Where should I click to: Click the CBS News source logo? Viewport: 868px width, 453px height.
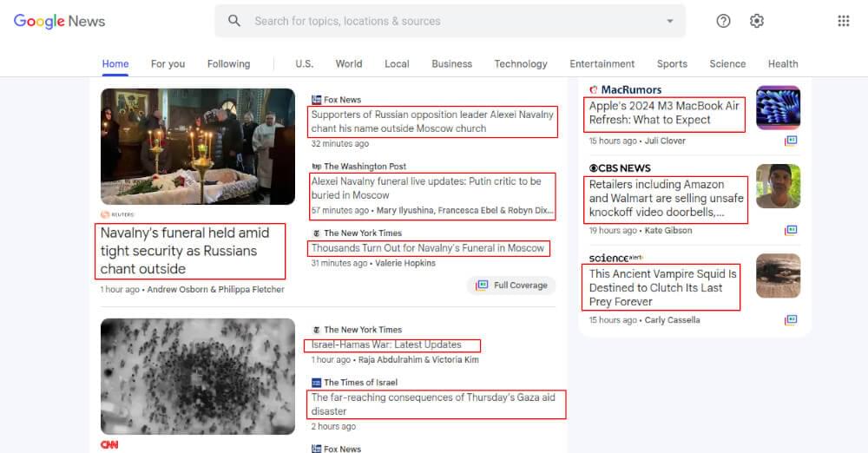(x=620, y=168)
